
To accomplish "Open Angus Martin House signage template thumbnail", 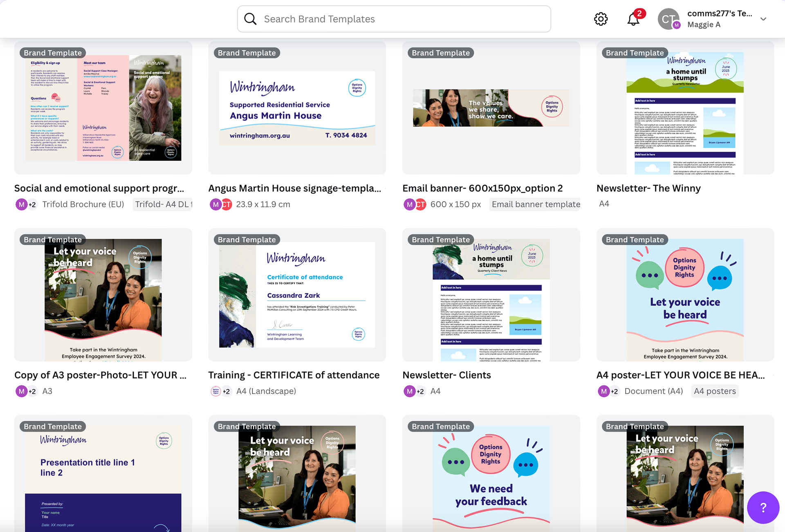I will [x=297, y=108].
